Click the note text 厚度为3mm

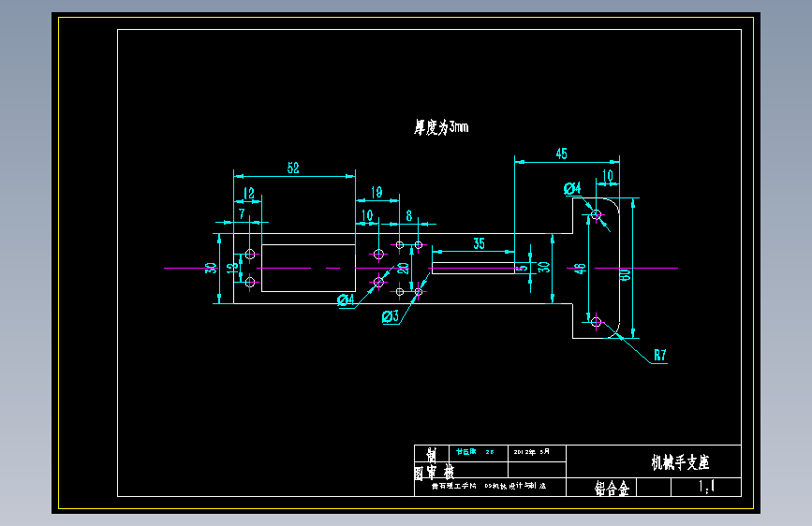pyautogui.click(x=441, y=127)
